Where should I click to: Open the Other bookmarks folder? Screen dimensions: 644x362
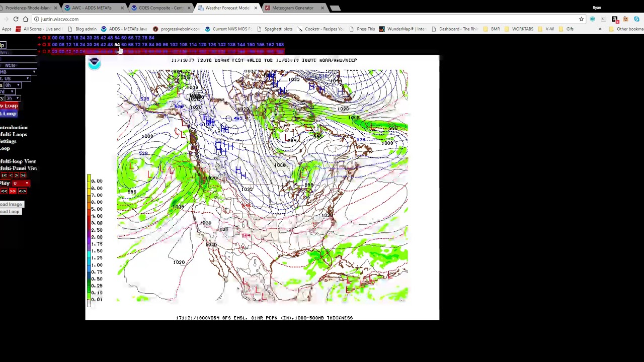point(625,29)
